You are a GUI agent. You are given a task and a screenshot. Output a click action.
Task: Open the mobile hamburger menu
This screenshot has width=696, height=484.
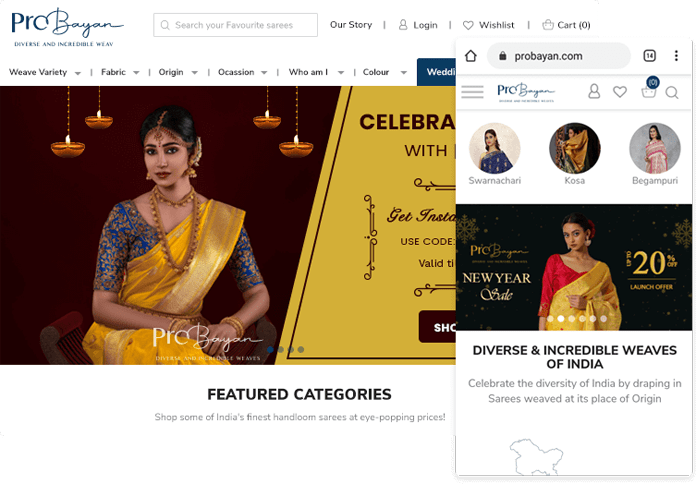472,92
